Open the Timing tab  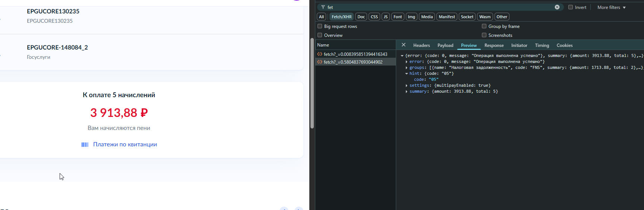point(542,45)
